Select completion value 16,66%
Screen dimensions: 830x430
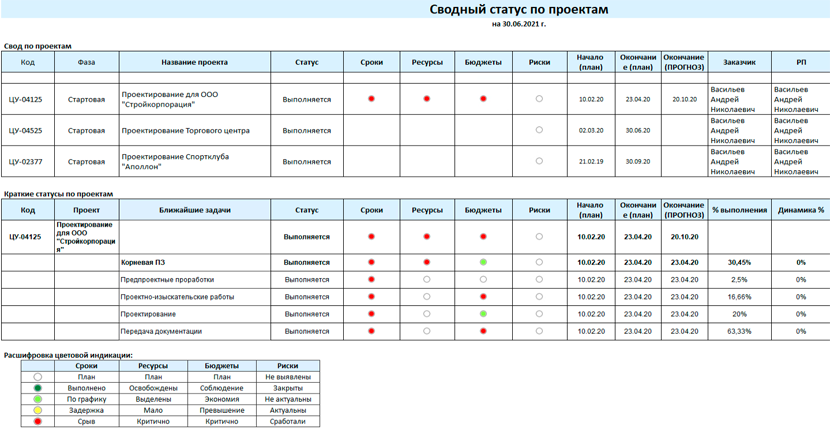pos(739,297)
